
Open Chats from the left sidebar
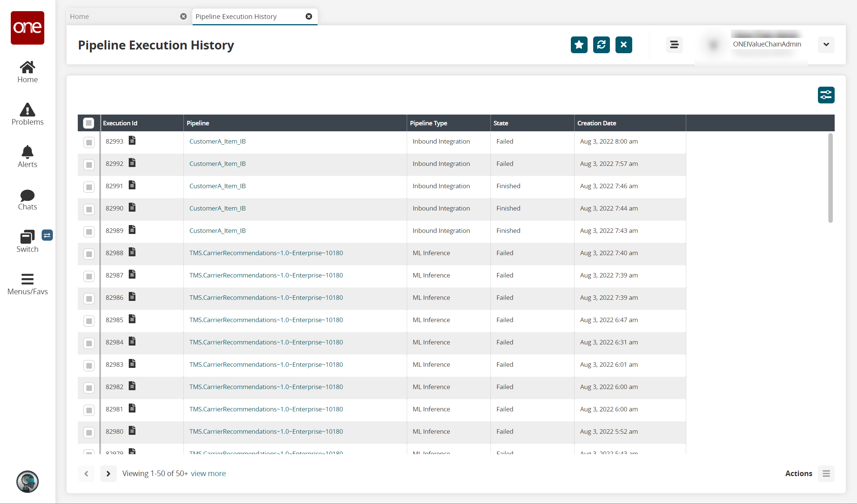[28, 199]
